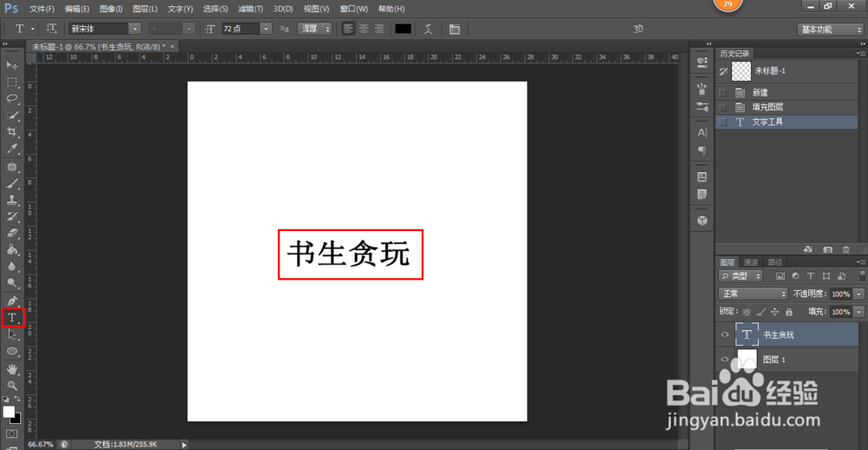Select the Dodge tool
The image size is (868, 450).
coord(12,283)
